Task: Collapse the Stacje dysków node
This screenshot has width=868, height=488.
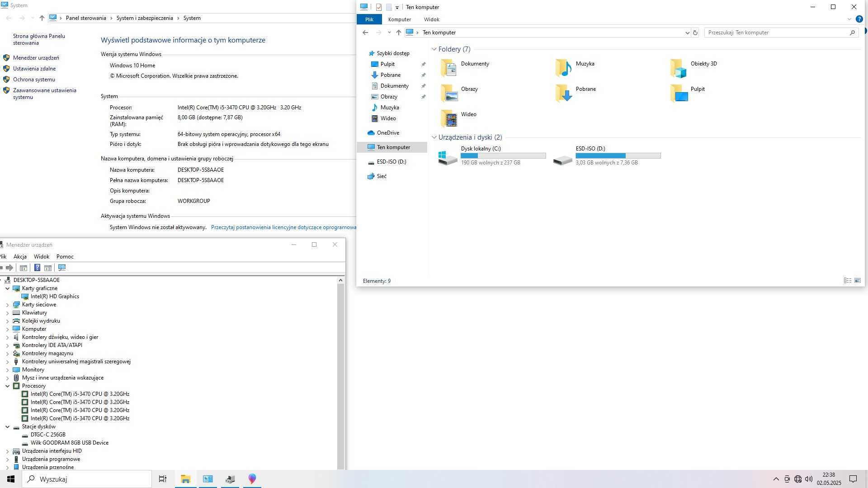Action: coord(7,427)
